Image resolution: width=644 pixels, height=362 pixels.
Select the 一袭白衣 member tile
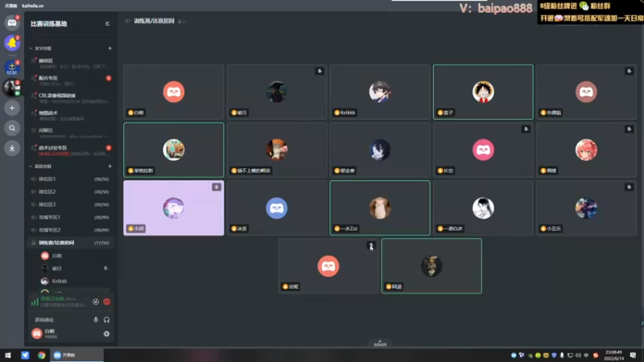[483, 208]
